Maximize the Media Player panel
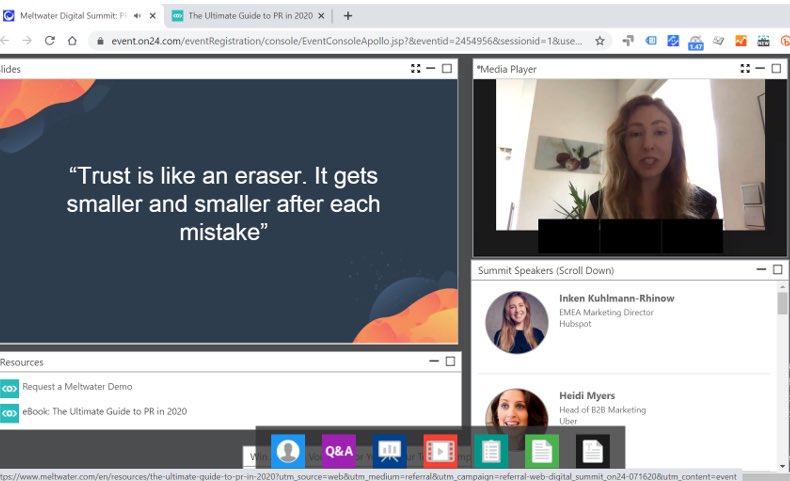The image size is (790, 481). [x=776, y=68]
